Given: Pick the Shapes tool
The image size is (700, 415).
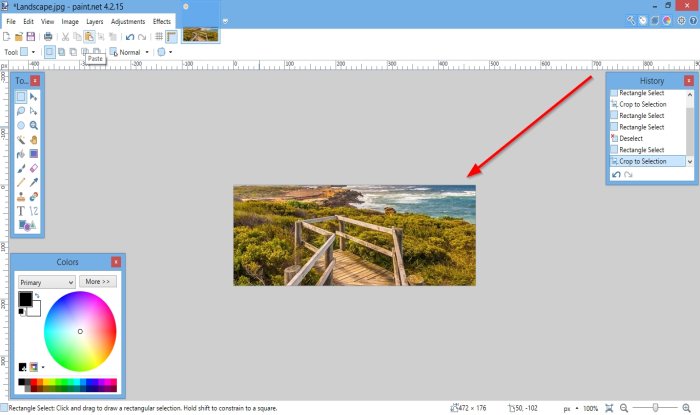Looking at the screenshot, I should pos(27,225).
